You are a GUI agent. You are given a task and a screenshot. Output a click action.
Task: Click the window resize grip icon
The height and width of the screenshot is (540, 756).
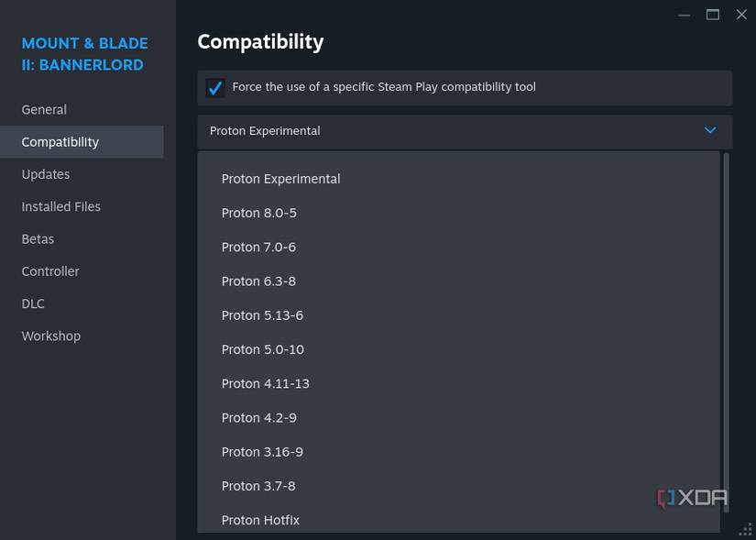click(744, 529)
